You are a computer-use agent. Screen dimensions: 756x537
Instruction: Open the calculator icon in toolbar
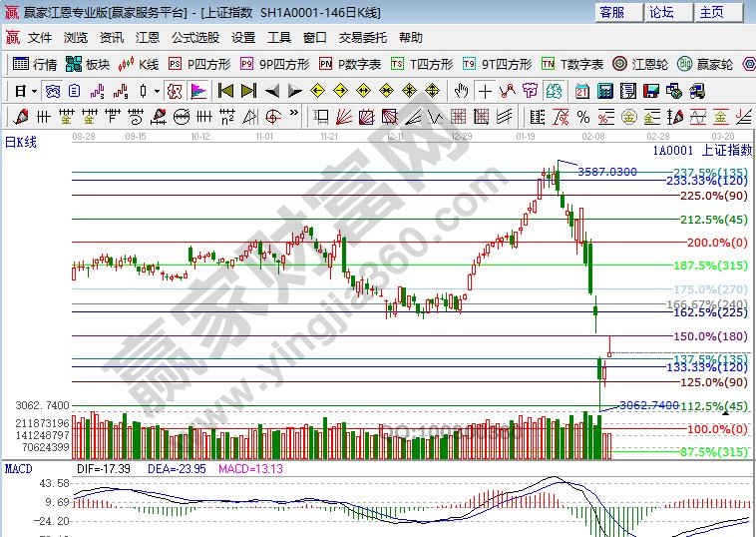pos(604,91)
